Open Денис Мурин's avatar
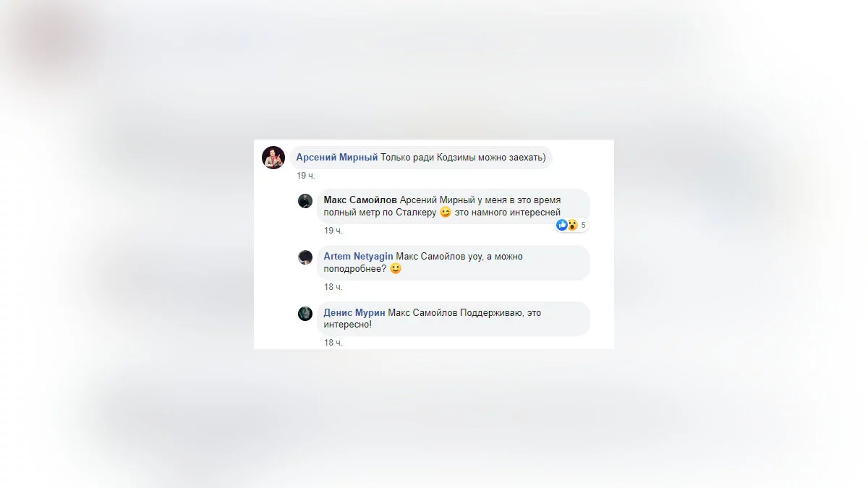 click(x=305, y=314)
